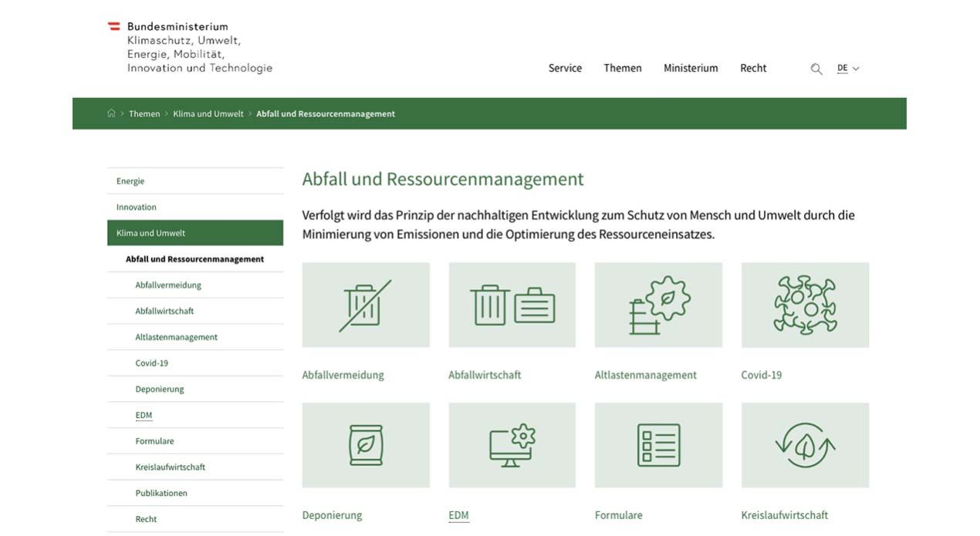Click the Kreislaufwirtschaft tile caption
This screenshot has width=980, height=536.
[785, 515]
